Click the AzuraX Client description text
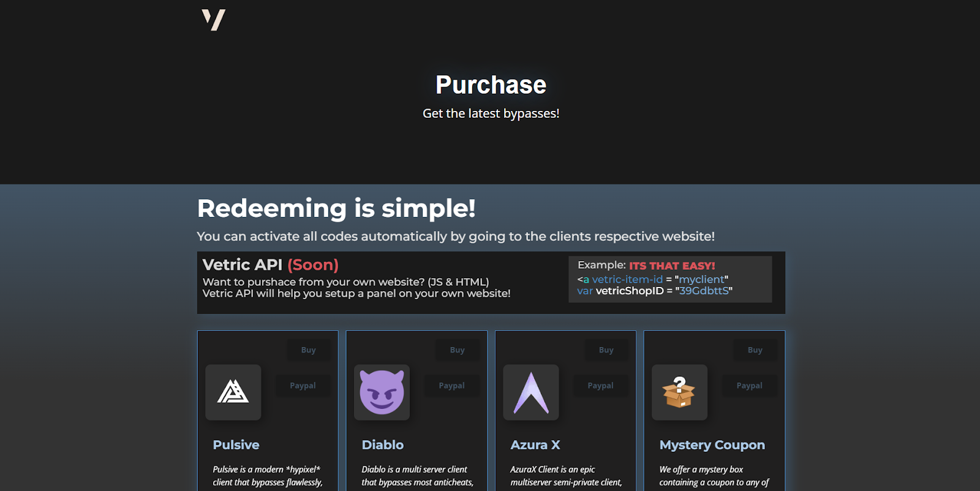The width and height of the screenshot is (980, 491). [567, 476]
